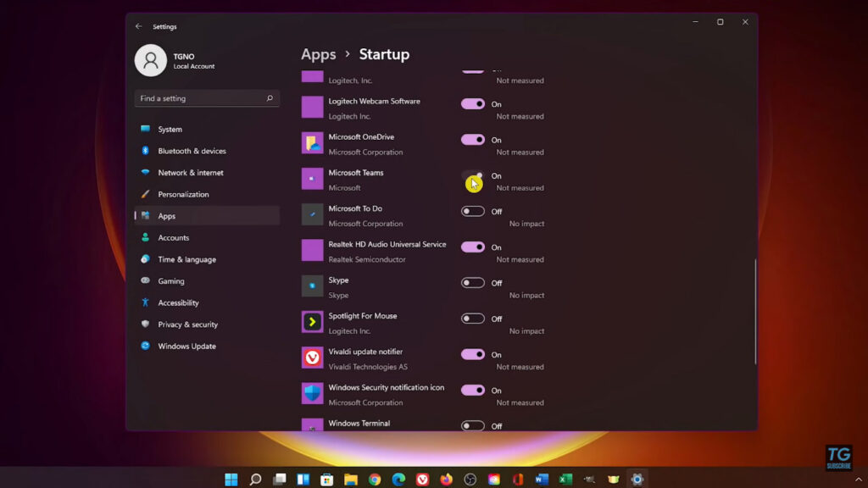Go to Apps via the breadcrumb link
Viewport: 868px width, 488px height.
click(x=319, y=54)
